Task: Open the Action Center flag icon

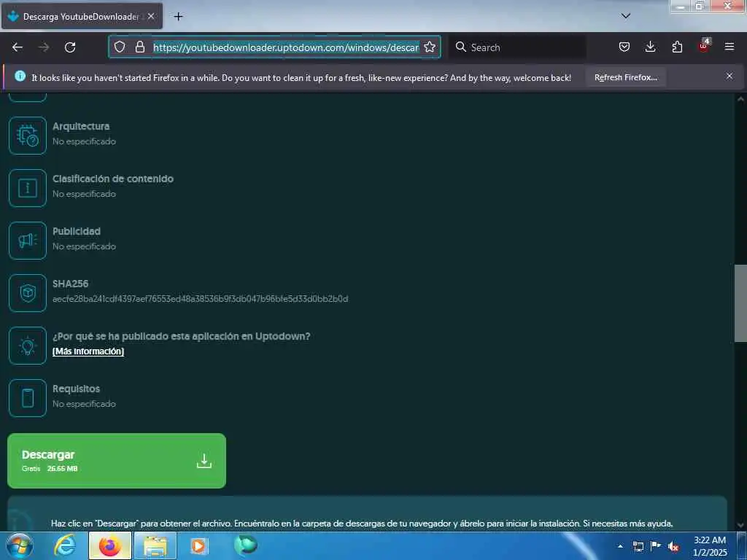Action: (x=656, y=546)
